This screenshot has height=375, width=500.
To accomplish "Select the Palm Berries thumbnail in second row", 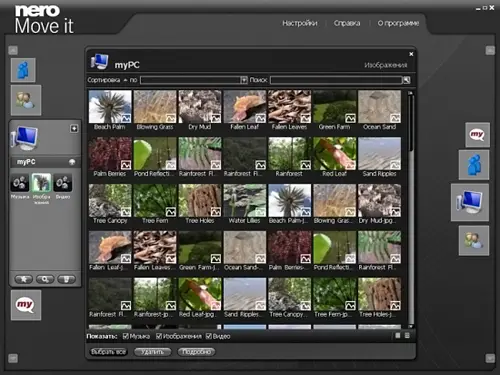I will (110, 154).
